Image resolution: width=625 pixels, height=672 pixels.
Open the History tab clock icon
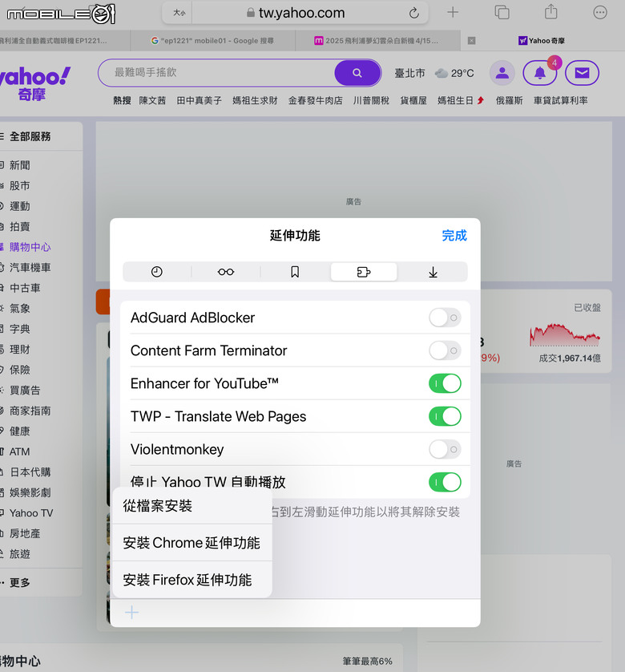(157, 272)
